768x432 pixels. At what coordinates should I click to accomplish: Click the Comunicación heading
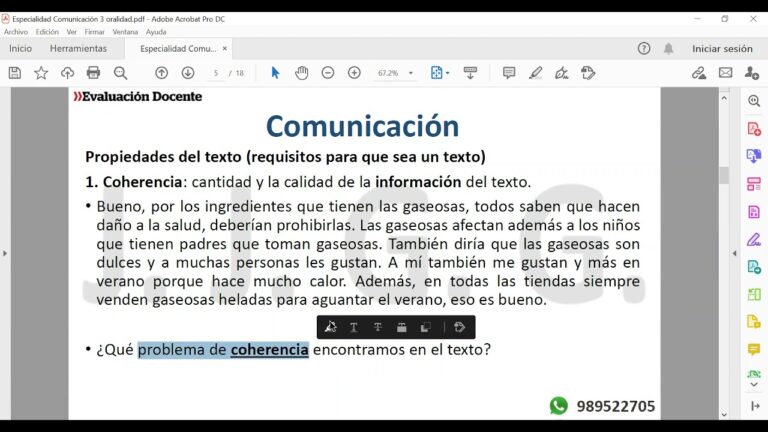point(362,126)
